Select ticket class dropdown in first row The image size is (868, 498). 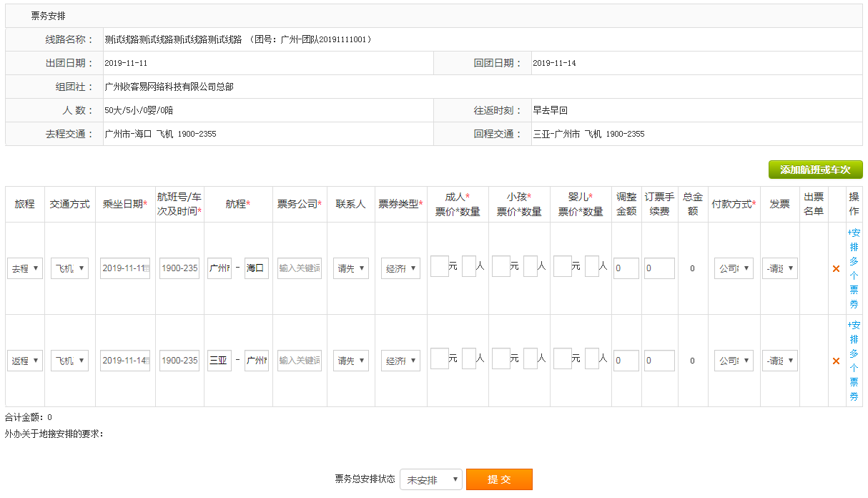tap(400, 269)
